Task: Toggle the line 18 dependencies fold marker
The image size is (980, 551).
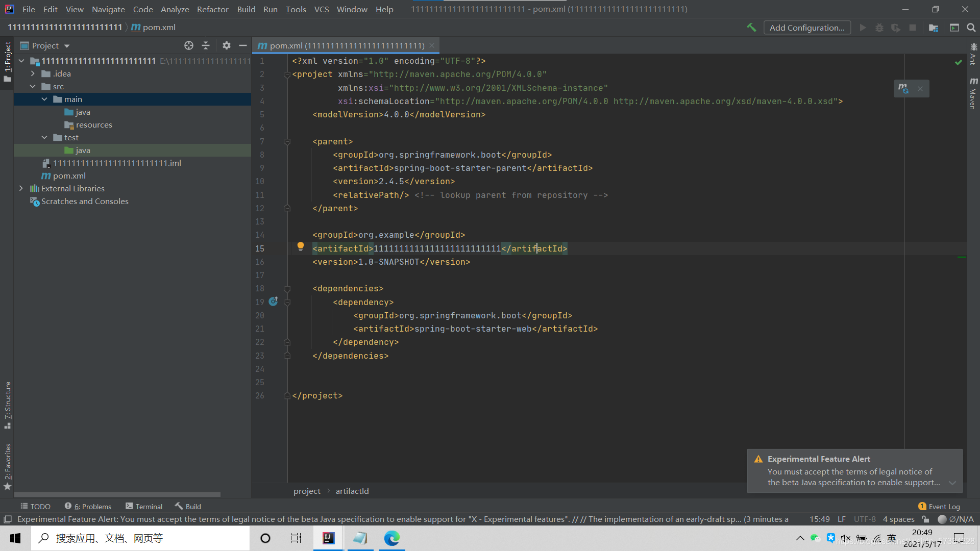Action: pyautogui.click(x=286, y=289)
